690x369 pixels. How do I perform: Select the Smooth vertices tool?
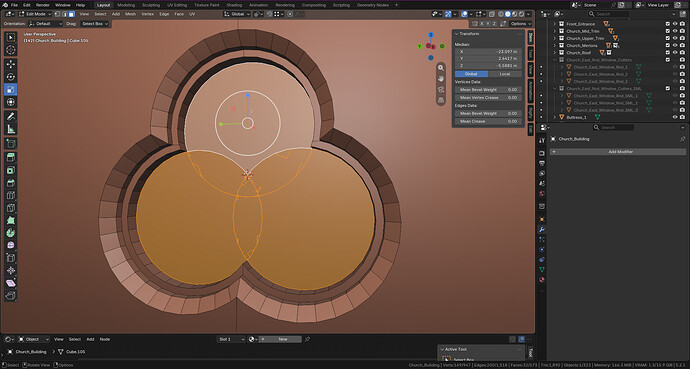click(x=11, y=245)
